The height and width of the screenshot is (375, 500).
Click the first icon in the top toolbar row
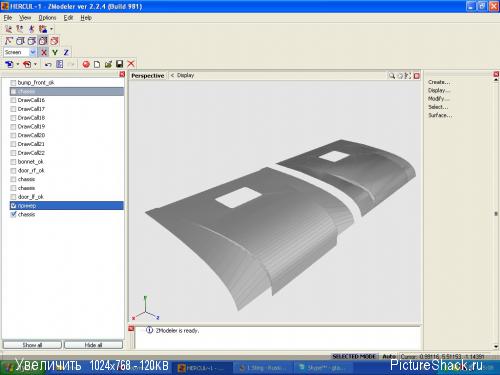pos(9,29)
